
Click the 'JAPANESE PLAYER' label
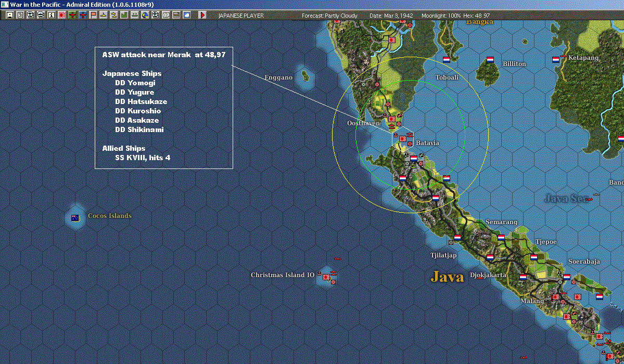(x=241, y=16)
